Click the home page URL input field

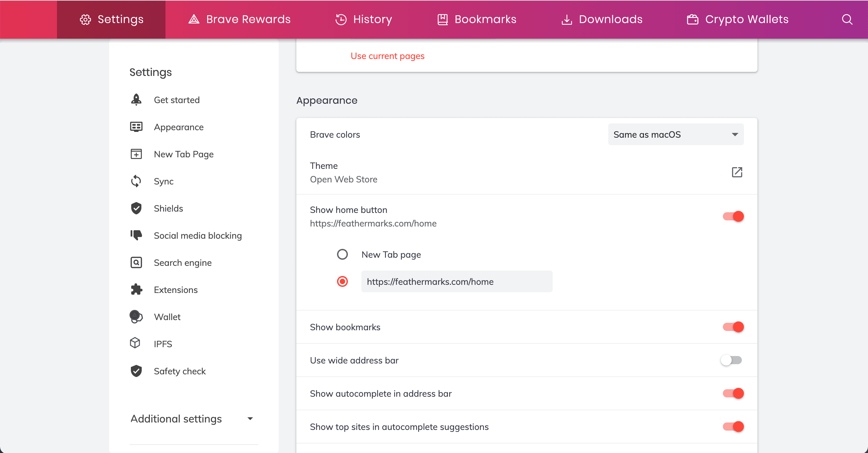pyautogui.click(x=456, y=281)
